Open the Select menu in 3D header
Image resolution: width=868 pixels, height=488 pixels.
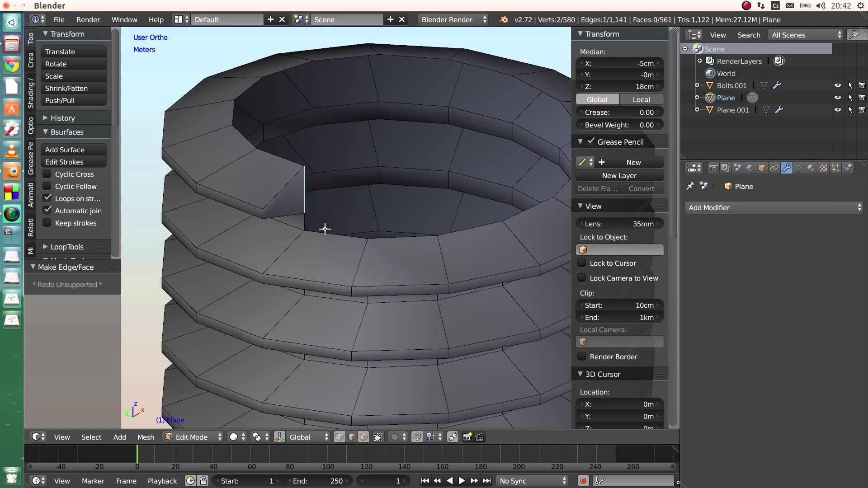point(91,437)
